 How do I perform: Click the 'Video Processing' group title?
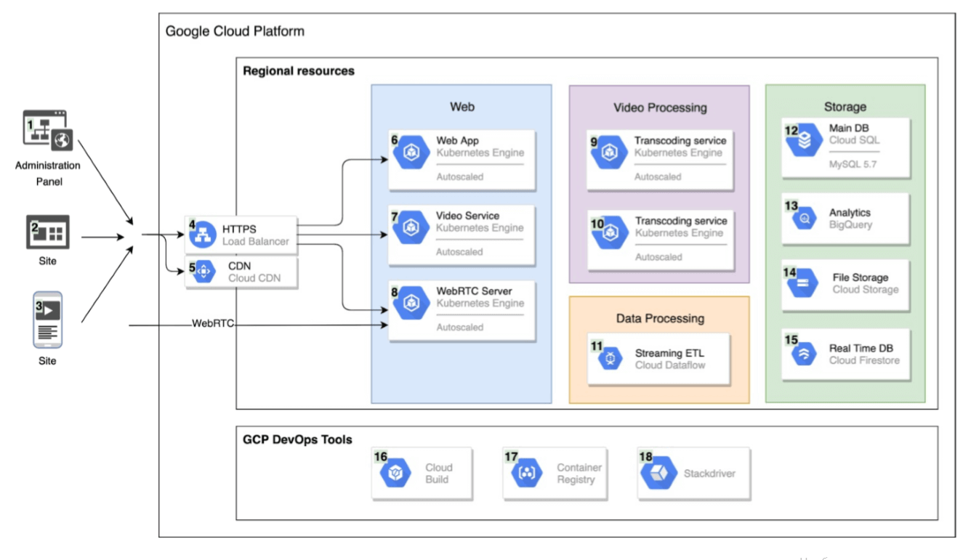(660, 107)
